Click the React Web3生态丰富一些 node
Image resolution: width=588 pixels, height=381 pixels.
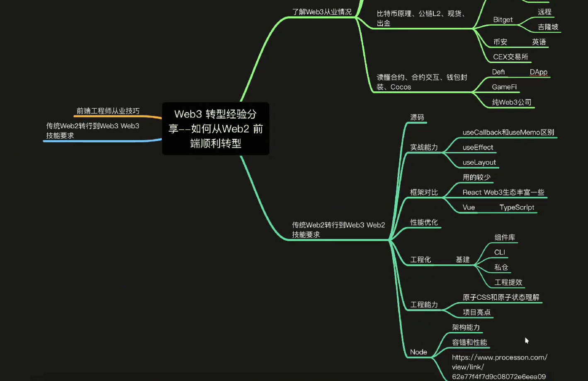[x=503, y=192]
